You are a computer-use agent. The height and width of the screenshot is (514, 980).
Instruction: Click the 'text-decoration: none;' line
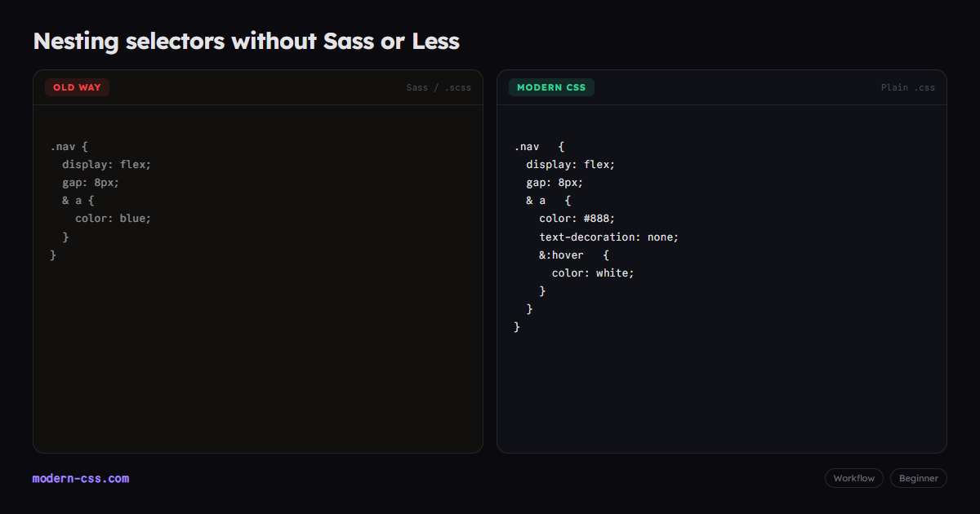609,237
